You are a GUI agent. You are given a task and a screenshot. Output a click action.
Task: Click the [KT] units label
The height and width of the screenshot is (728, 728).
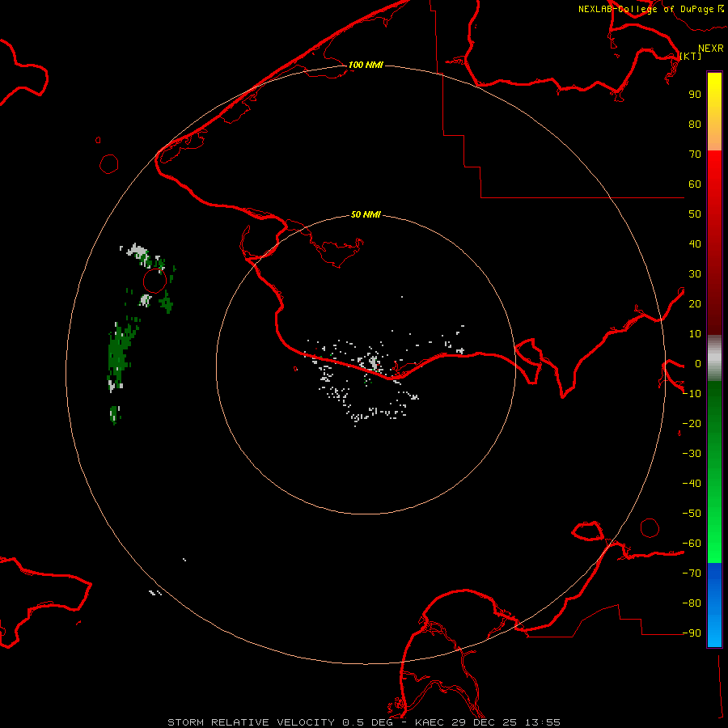(x=691, y=56)
